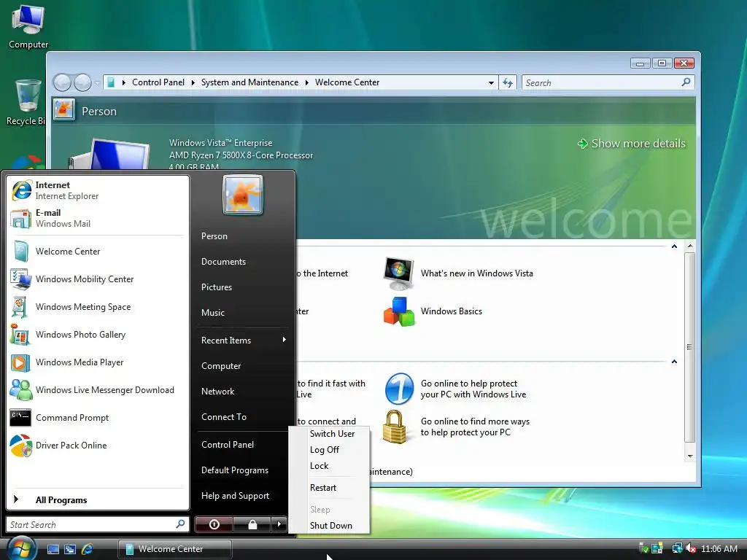The image size is (747, 560).
Task: Click the Forward button in Welcome Center window
Action: pyautogui.click(x=82, y=82)
